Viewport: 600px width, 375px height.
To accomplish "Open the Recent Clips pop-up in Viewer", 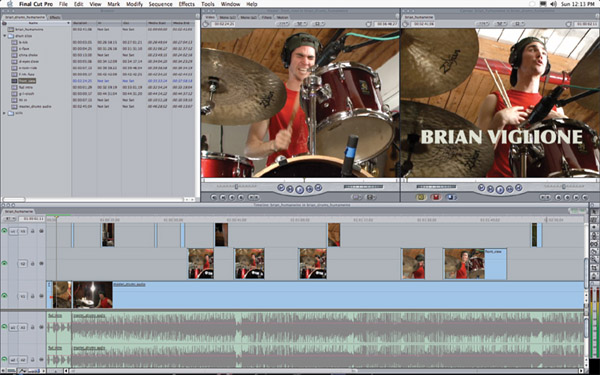I will (357, 197).
